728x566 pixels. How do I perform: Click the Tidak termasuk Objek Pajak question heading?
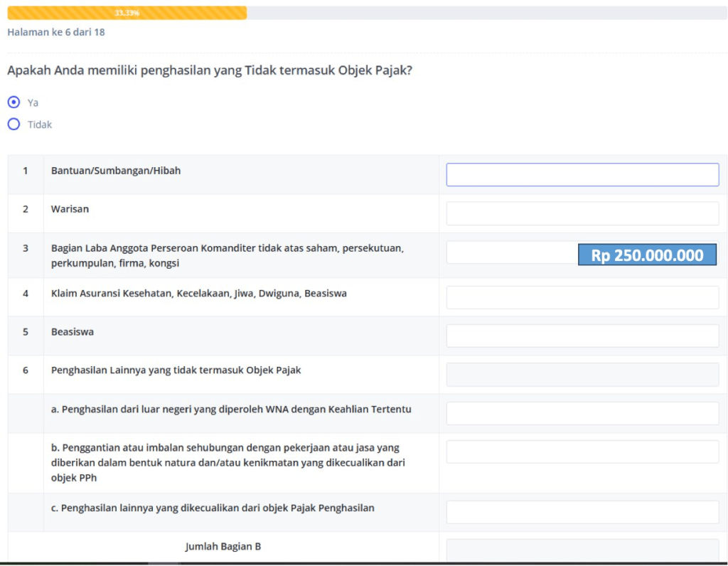(x=210, y=70)
